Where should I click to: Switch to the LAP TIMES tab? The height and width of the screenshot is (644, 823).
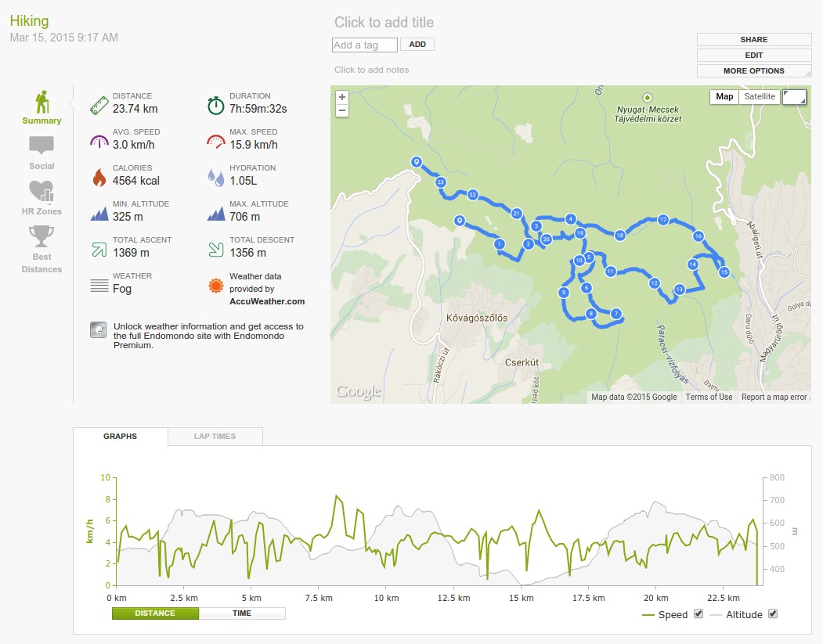[x=215, y=437]
